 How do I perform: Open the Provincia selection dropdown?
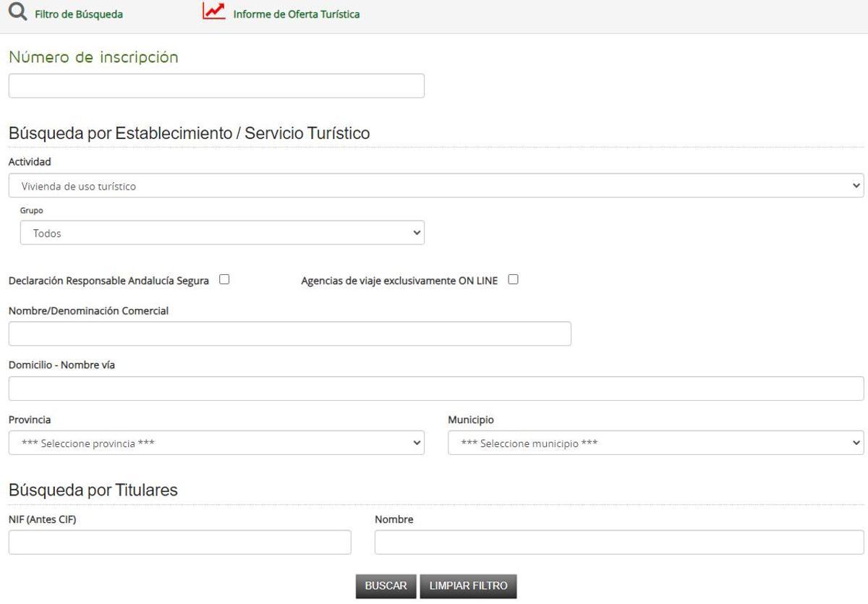(x=215, y=442)
